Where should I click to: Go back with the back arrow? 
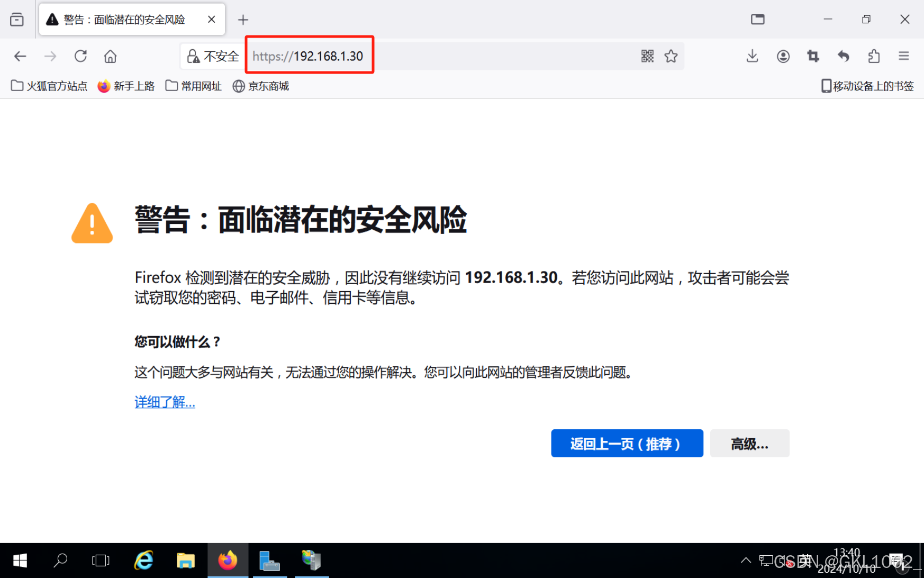pyautogui.click(x=20, y=56)
